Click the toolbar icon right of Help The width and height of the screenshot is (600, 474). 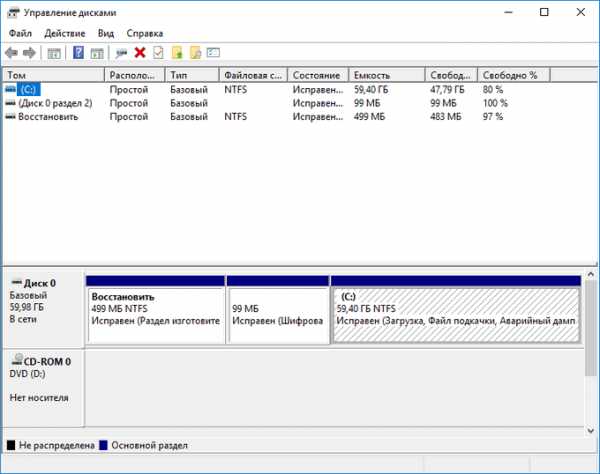tap(97, 53)
